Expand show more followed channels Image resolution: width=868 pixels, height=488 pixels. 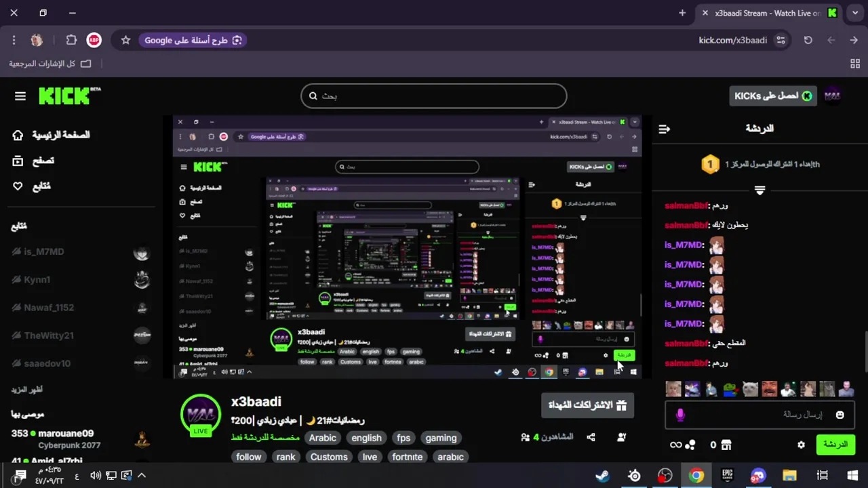click(x=26, y=389)
